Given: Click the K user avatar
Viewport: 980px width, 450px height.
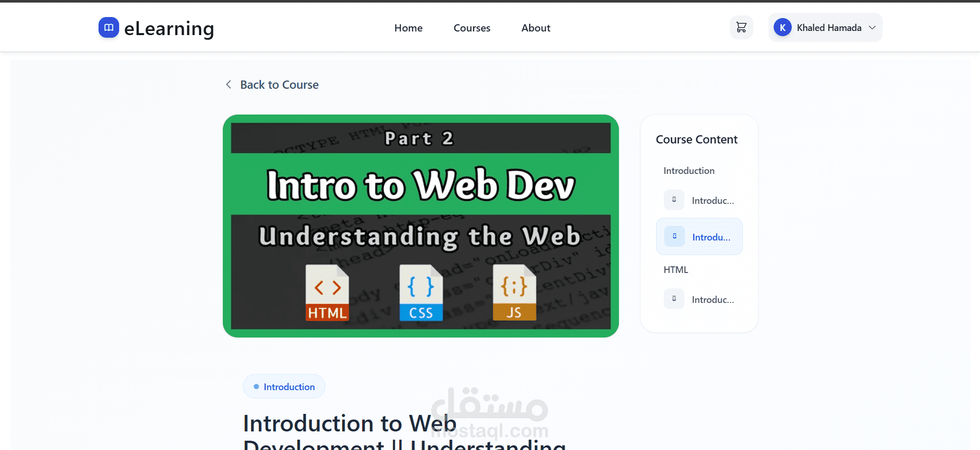Looking at the screenshot, I should pyautogui.click(x=782, y=28).
